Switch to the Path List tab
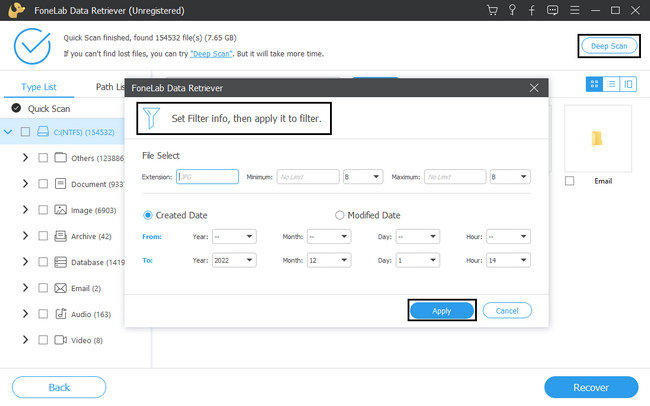The height and width of the screenshot is (406, 650). click(x=110, y=87)
